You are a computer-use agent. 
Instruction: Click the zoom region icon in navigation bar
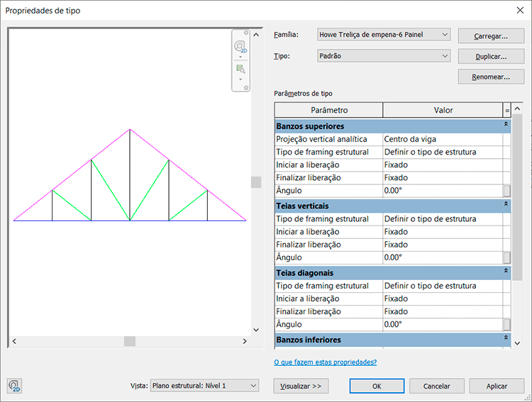(240, 69)
